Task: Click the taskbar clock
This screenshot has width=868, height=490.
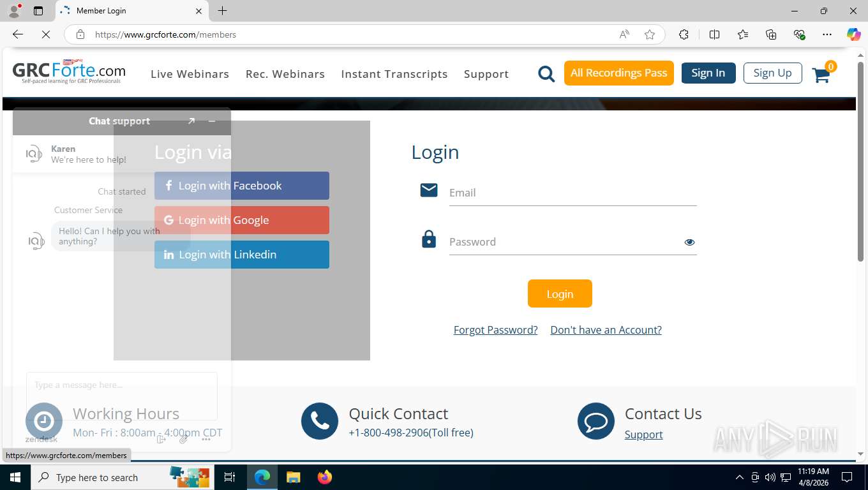Action: [x=813, y=477]
